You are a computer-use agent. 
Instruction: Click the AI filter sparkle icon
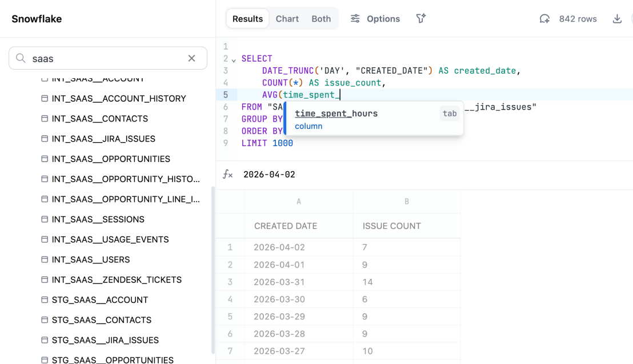tap(420, 18)
